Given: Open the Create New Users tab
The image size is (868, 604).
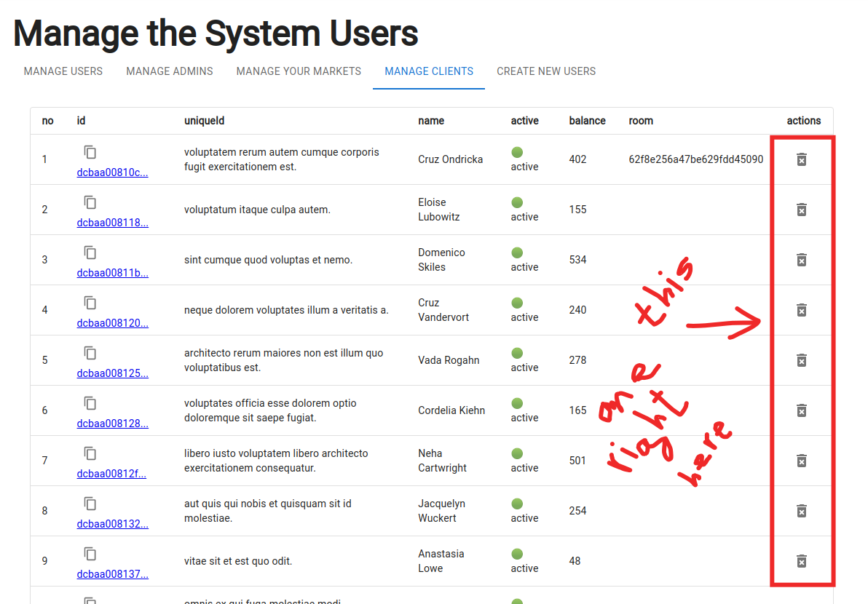Looking at the screenshot, I should (x=546, y=71).
